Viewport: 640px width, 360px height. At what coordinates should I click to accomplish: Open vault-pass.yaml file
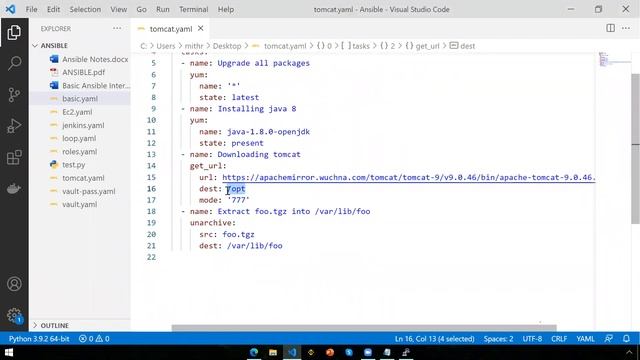(x=89, y=191)
